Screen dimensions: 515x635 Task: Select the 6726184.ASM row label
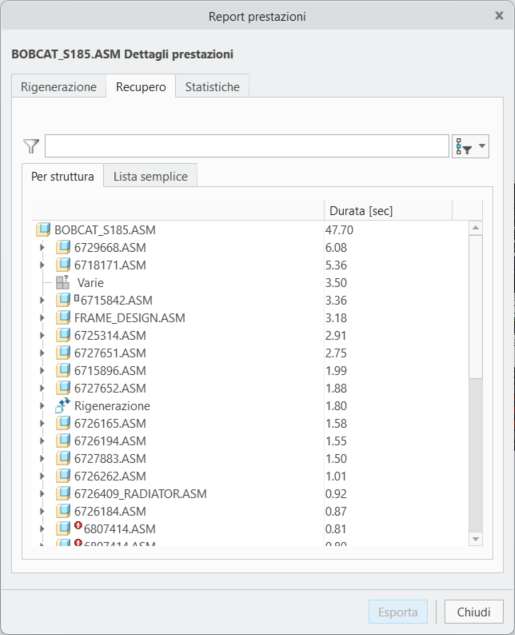tap(110, 511)
